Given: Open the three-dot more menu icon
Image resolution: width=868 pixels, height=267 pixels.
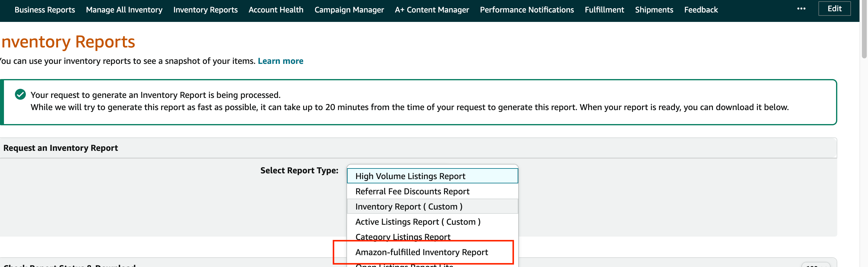Looking at the screenshot, I should pyautogui.click(x=801, y=9).
